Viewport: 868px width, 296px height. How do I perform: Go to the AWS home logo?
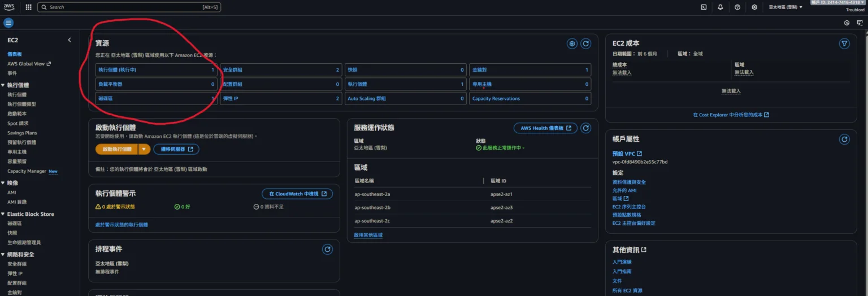click(x=9, y=7)
